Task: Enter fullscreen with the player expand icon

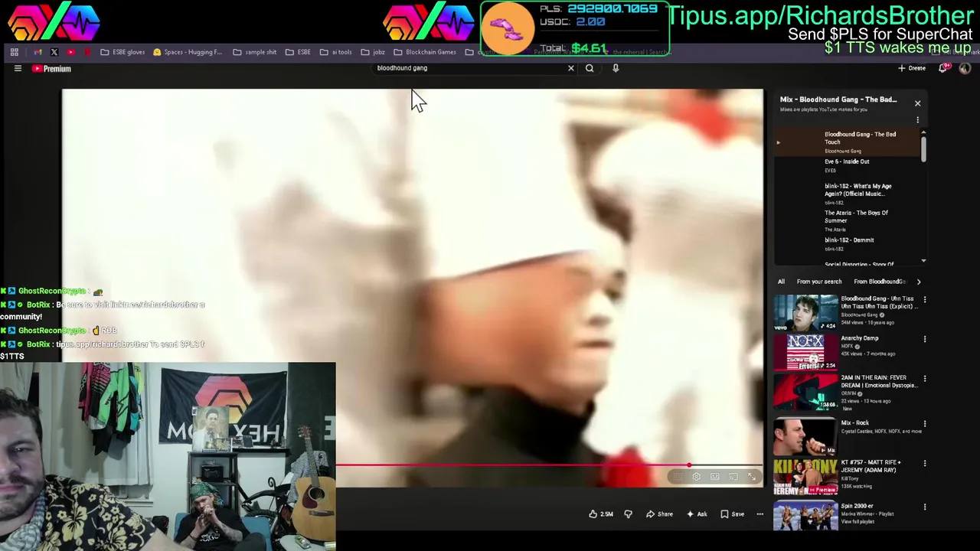Action: pyautogui.click(x=752, y=478)
